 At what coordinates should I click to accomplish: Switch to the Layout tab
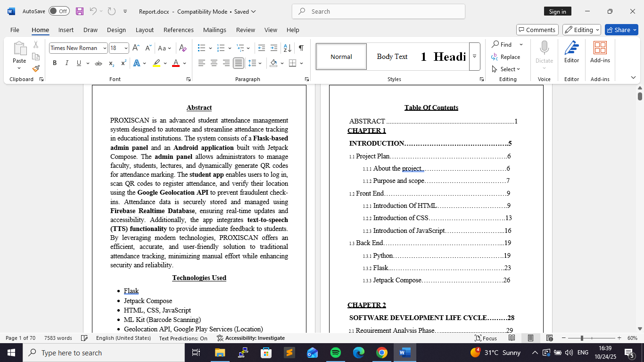144,30
